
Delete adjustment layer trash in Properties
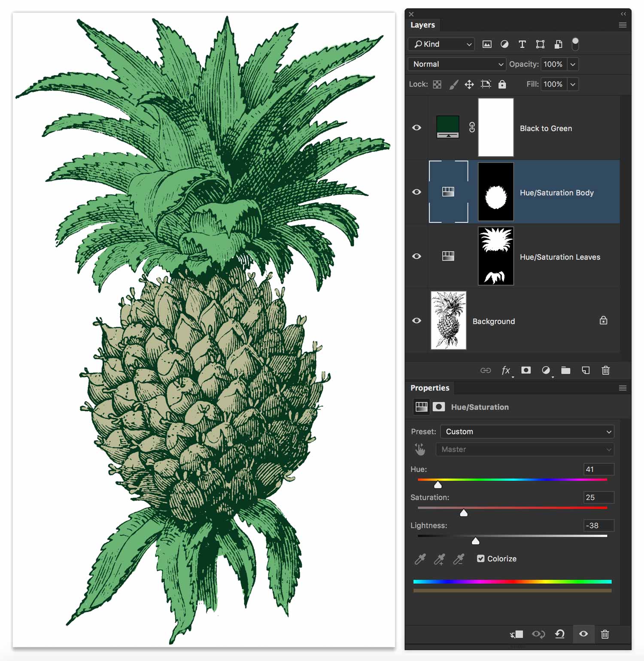click(605, 634)
